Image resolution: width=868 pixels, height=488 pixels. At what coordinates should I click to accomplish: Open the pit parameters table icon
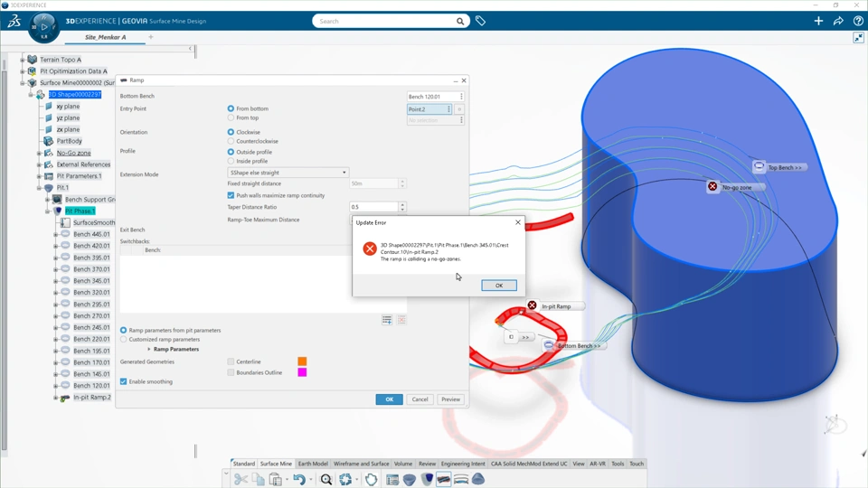pos(392,479)
